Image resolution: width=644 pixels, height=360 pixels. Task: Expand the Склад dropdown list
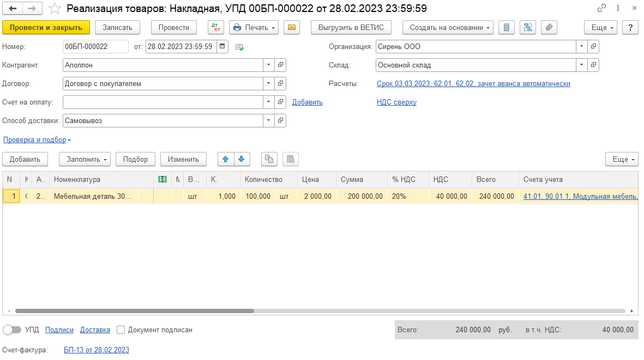(582, 65)
